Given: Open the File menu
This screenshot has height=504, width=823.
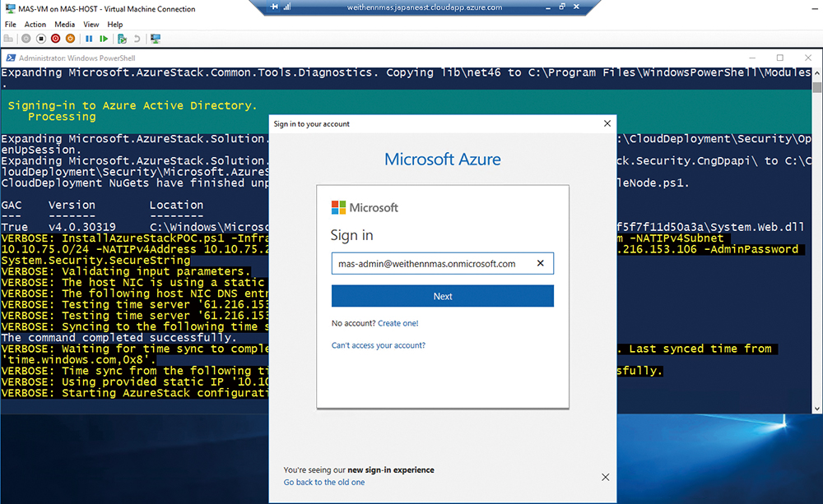Looking at the screenshot, I should (x=11, y=25).
